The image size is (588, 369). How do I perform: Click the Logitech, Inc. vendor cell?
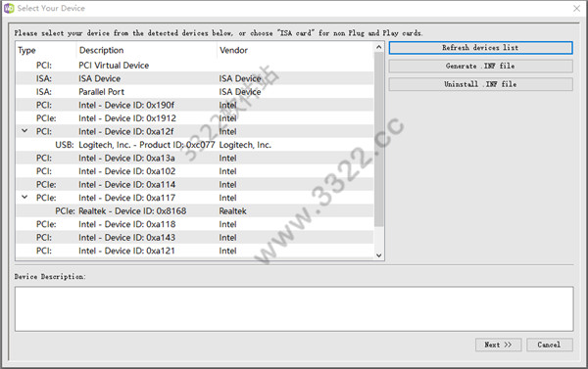[245, 145]
